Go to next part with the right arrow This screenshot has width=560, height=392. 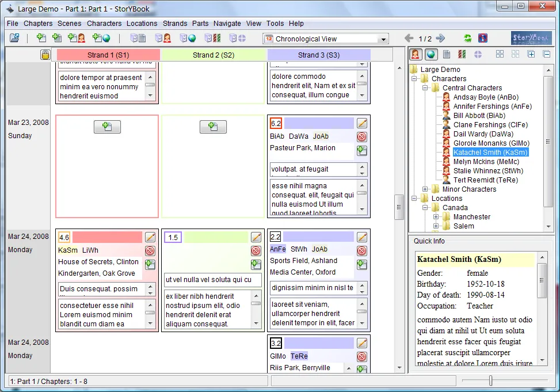tap(441, 38)
